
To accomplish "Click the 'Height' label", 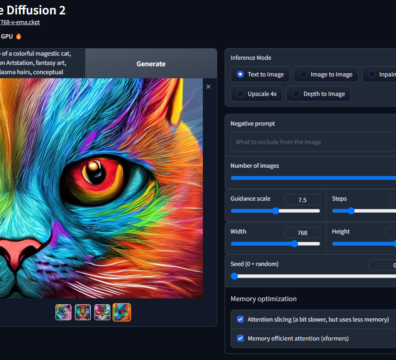I will click(x=341, y=231).
